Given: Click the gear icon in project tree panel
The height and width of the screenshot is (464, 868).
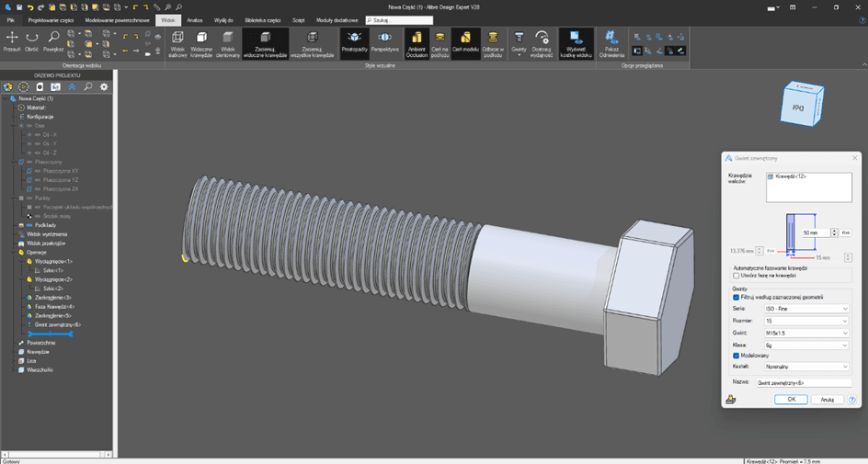Looking at the screenshot, I should tap(104, 87).
